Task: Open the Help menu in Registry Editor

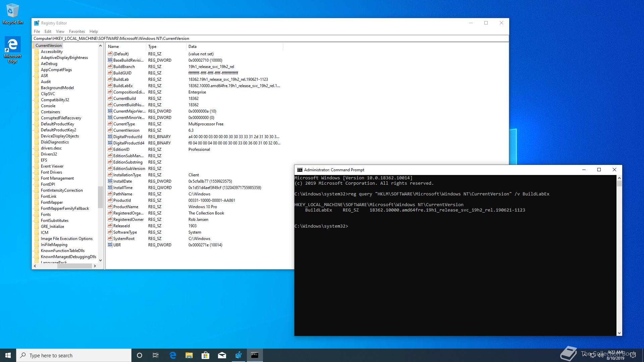Action: coord(94,32)
